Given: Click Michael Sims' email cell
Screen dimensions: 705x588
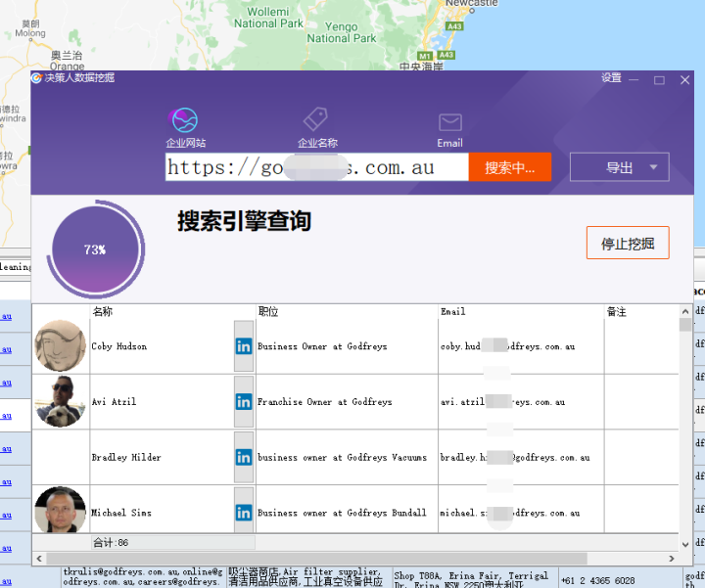Looking at the screenshot, I should (x=521, y=510).
